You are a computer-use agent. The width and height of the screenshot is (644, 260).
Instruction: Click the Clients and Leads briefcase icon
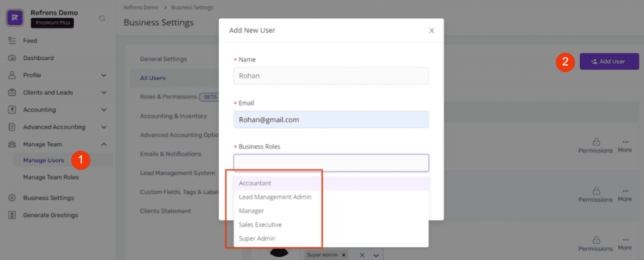(x=12, y=92)
